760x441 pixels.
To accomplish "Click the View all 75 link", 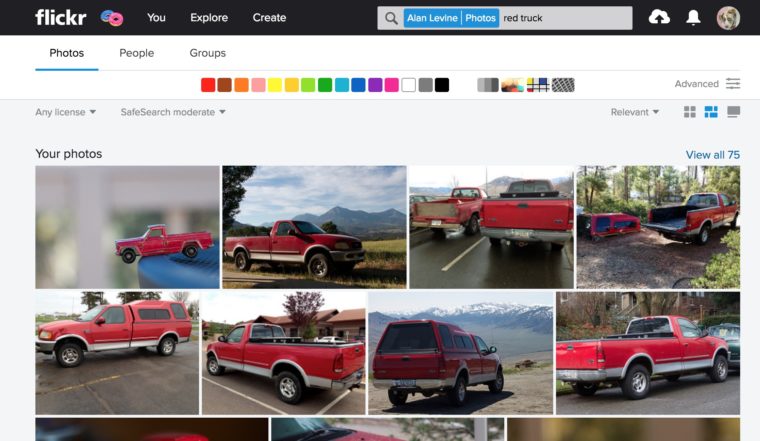I will point(712,155).
